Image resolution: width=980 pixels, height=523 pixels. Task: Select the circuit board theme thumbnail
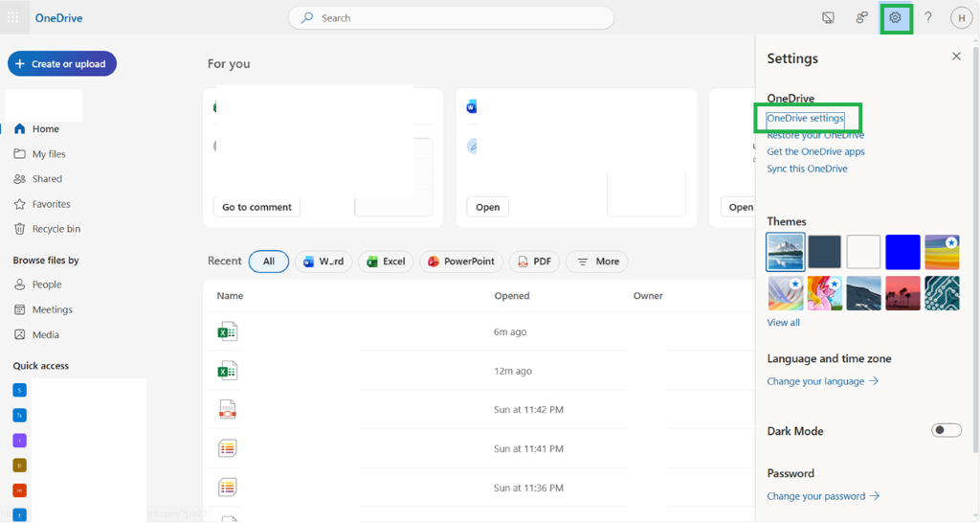[x=942, y=293]
